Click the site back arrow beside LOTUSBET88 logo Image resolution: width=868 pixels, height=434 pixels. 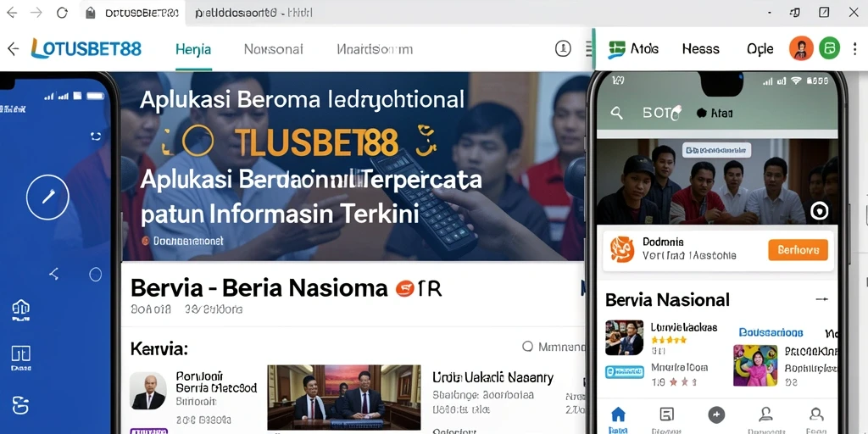point(14,48)
